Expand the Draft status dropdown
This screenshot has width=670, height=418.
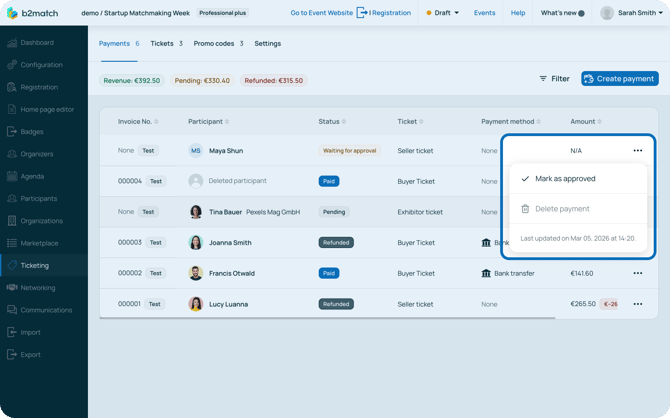point(443,13)
